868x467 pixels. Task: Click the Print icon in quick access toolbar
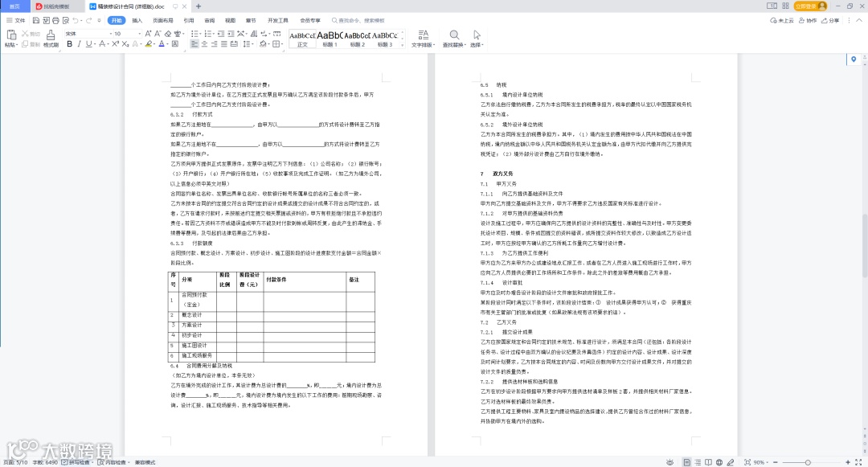[56, 20]
